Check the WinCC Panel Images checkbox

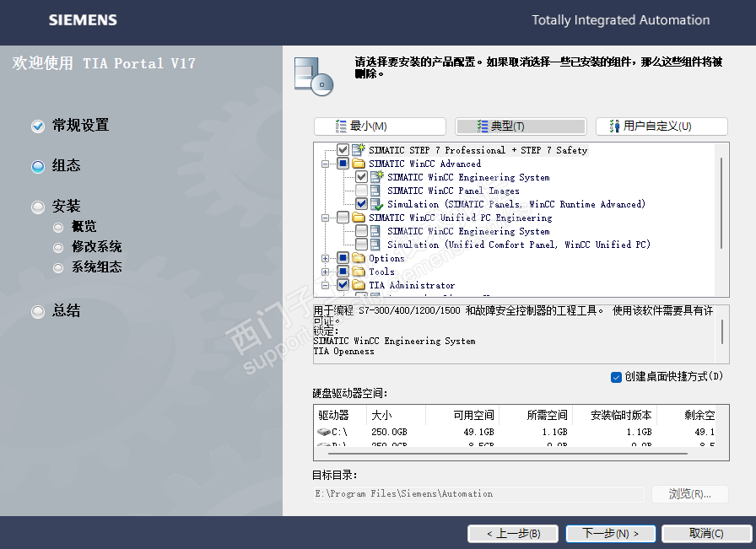[362, 191]
